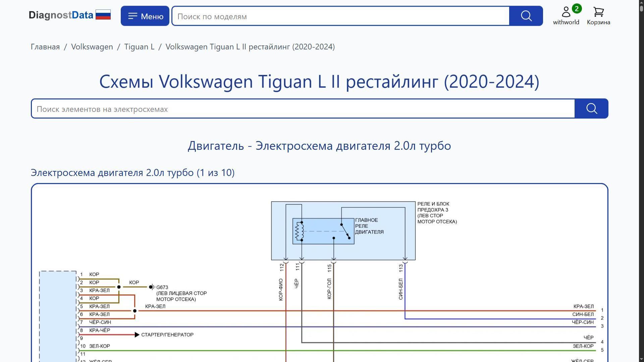Viewport: 644px width, 362px height.
Task: Click the G673 ground point label
Action: [162, 287]
